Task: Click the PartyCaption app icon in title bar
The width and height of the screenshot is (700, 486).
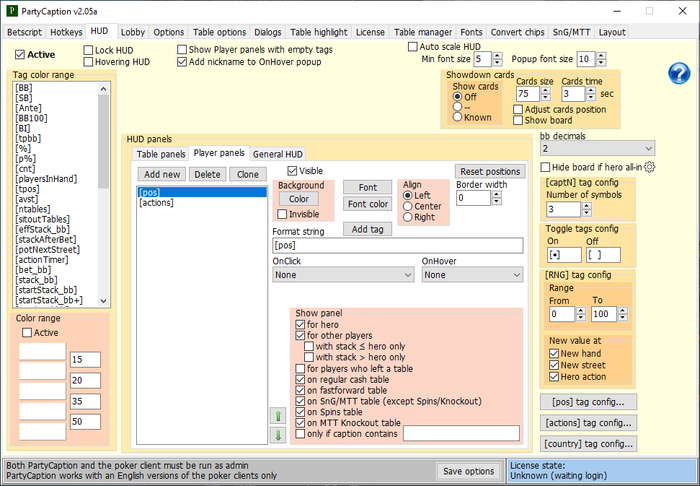Action: (10, 10)
